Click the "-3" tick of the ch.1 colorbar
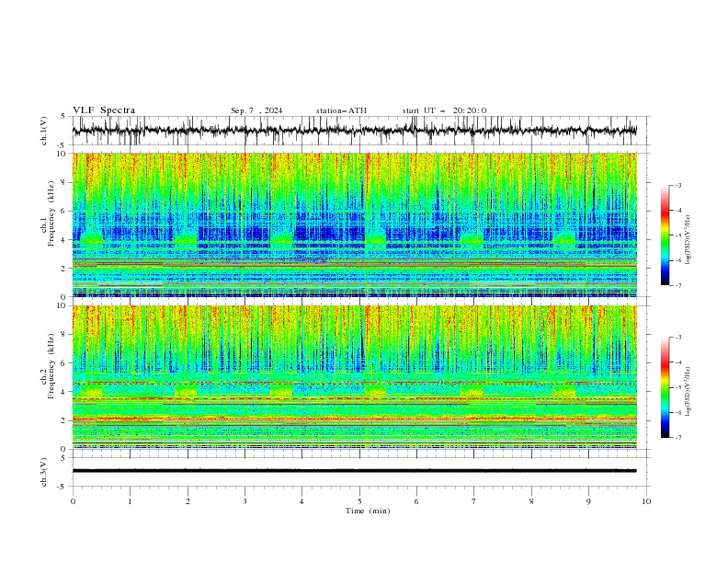Screen dimensions: 728x563 point(677,185)
